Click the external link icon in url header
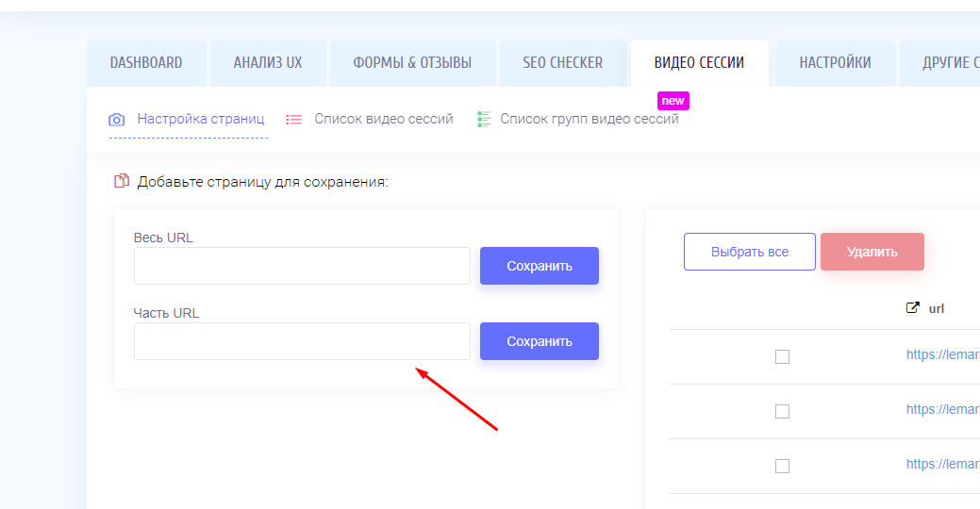 point(912,307)
